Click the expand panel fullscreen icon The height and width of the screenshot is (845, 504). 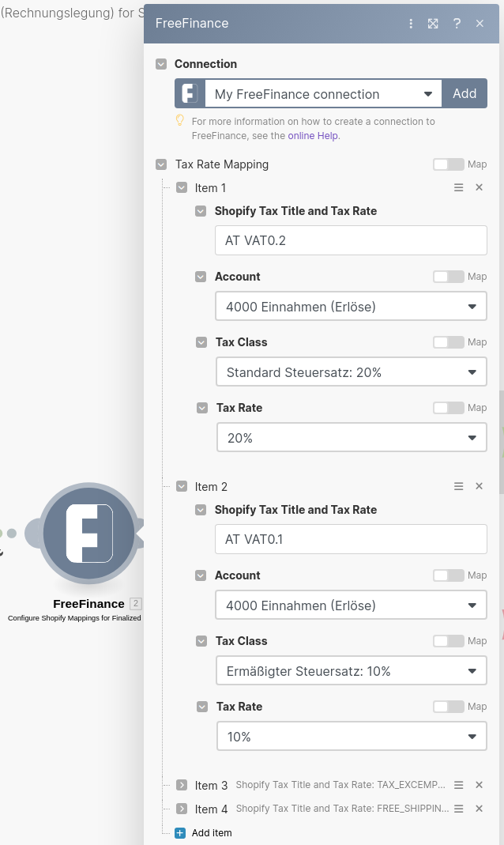click(433, 24)
